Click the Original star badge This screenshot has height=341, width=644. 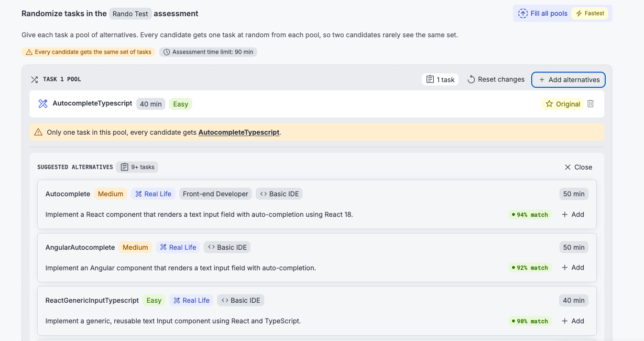(x=563, y=104)
